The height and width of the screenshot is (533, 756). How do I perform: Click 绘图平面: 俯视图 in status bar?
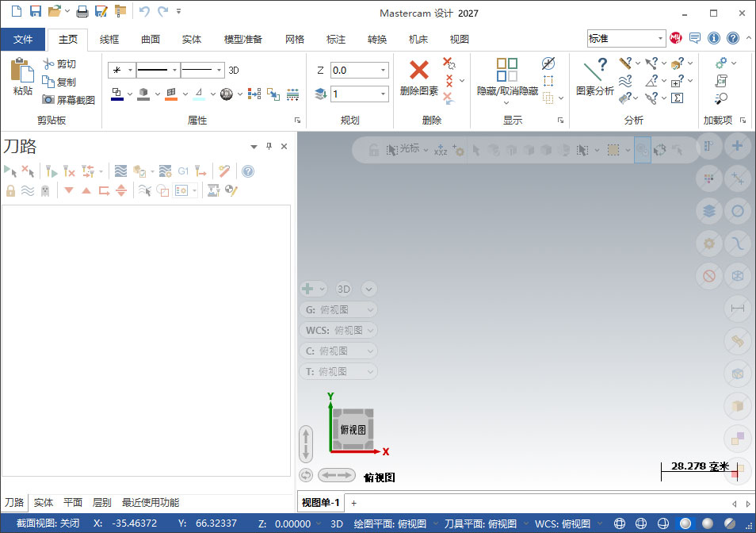[x=390, y=523]
